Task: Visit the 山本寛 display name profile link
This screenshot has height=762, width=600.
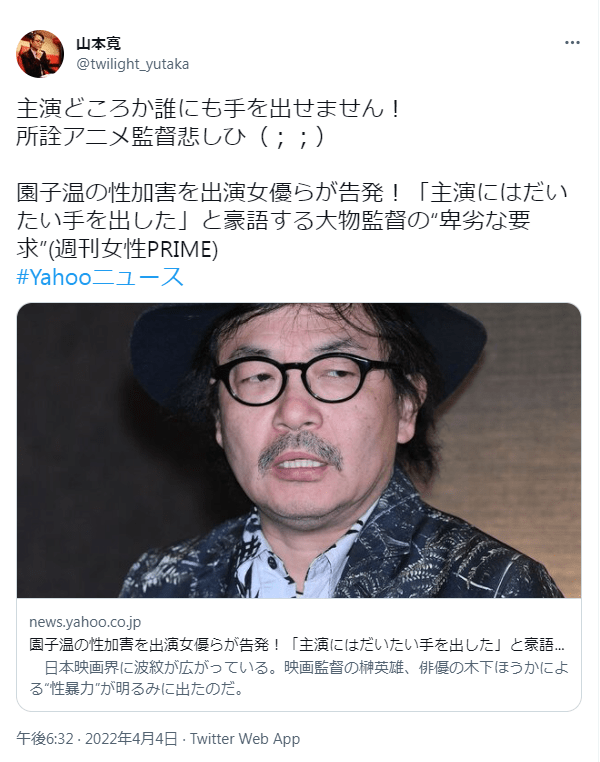Action: [x=98, y=44]
